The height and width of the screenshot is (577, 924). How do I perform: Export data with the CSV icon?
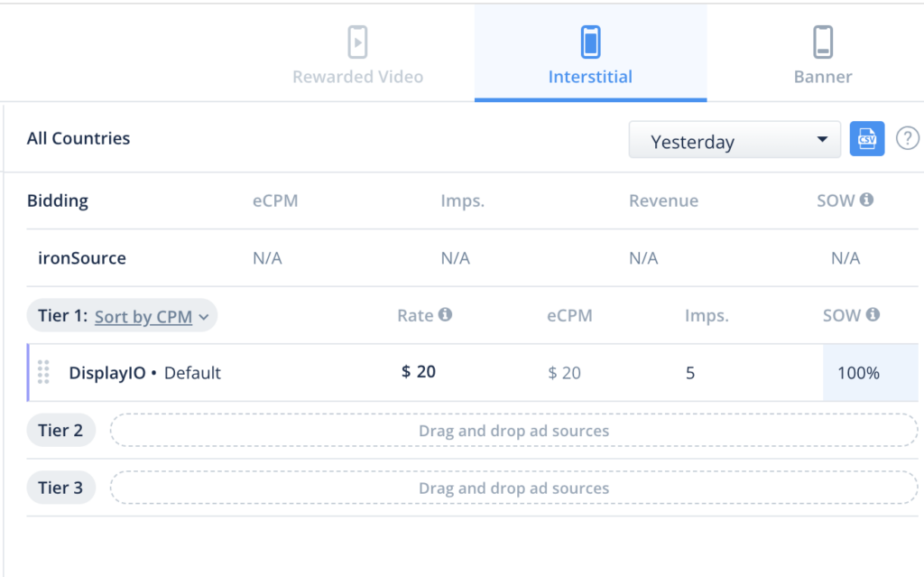[x=867, y=139]
